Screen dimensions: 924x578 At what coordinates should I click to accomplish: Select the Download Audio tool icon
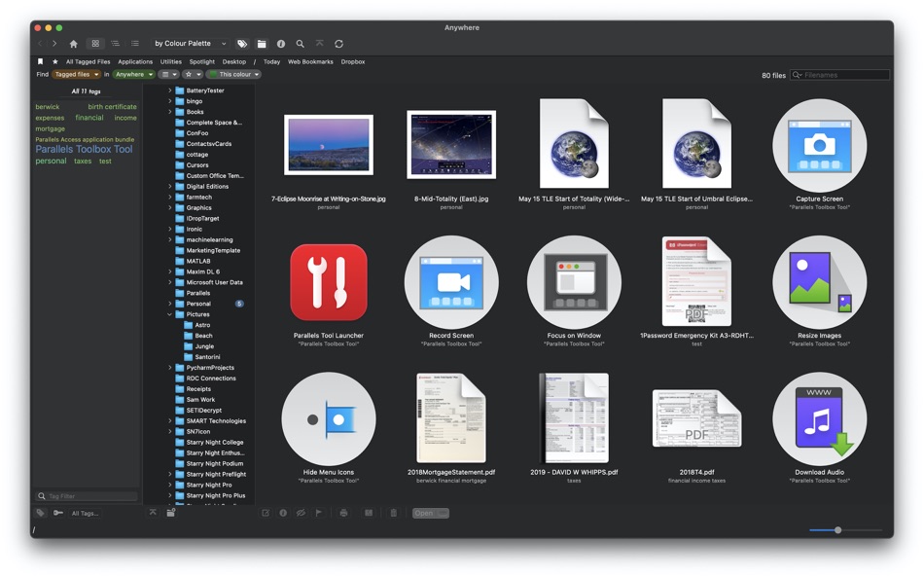pyautogui.click(x=819, y=419)
